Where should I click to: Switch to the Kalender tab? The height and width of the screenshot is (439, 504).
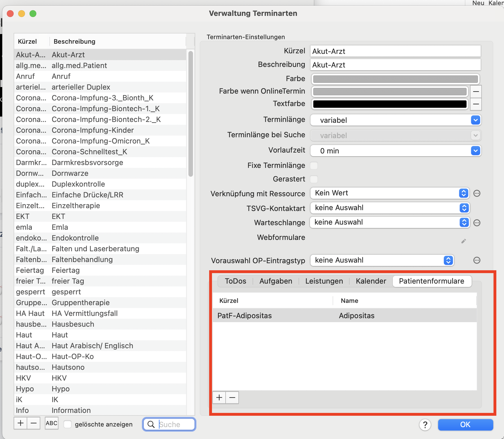click(371, 281)
